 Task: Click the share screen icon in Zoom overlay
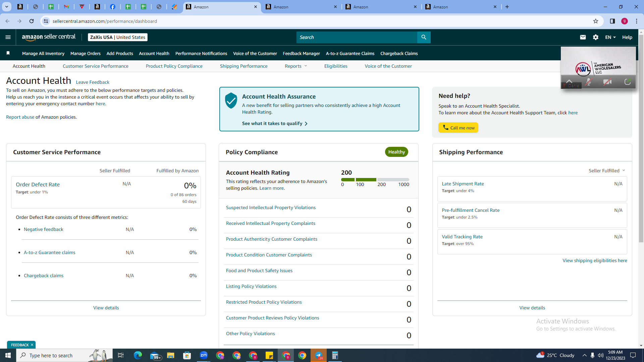628,82
